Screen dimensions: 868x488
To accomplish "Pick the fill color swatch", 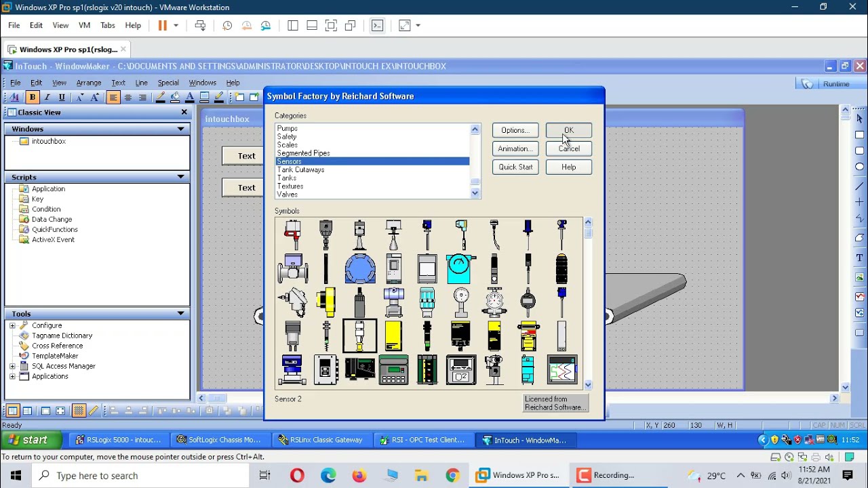I will point(175,98).
